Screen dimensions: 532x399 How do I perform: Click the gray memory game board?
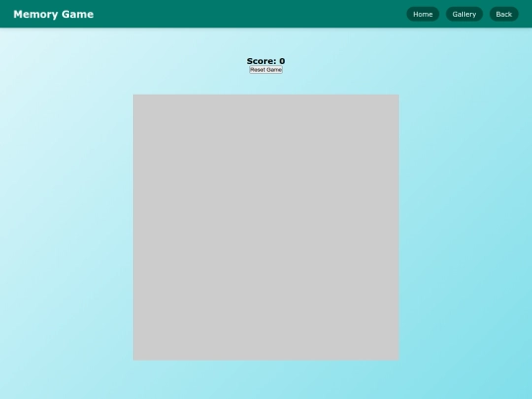click(x=266, y=228)
